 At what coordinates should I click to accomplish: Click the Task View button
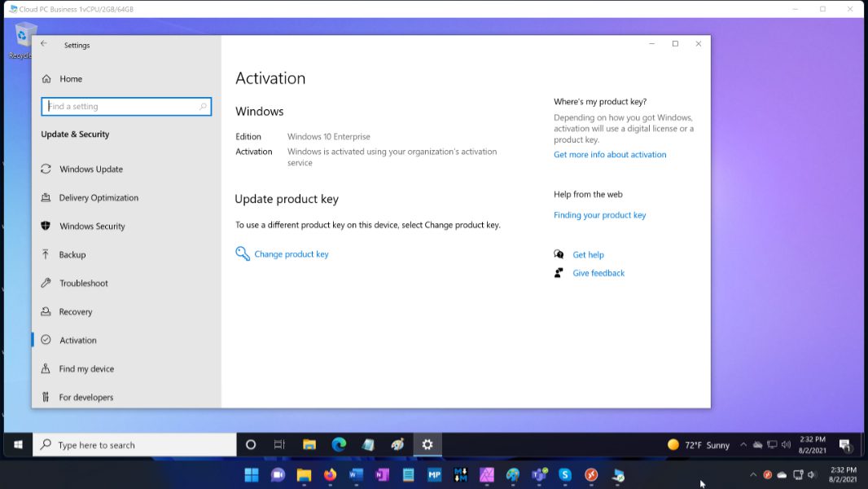[x=279, y=445]
